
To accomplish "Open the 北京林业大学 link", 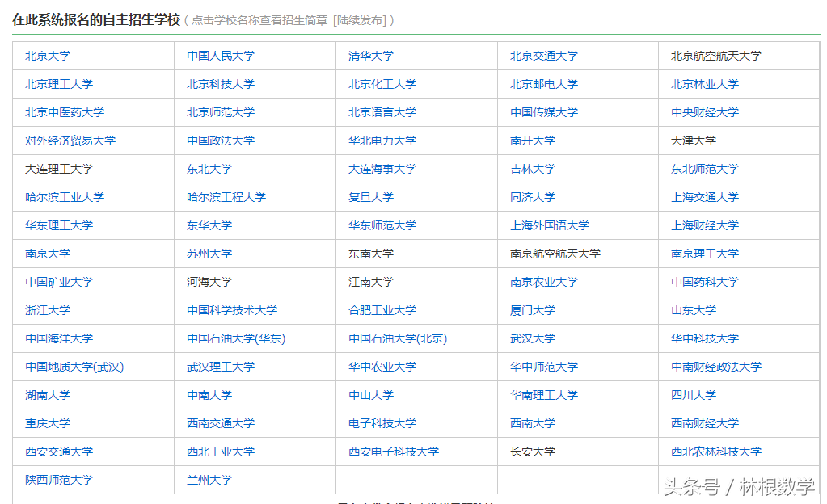I will pos(705,84).
